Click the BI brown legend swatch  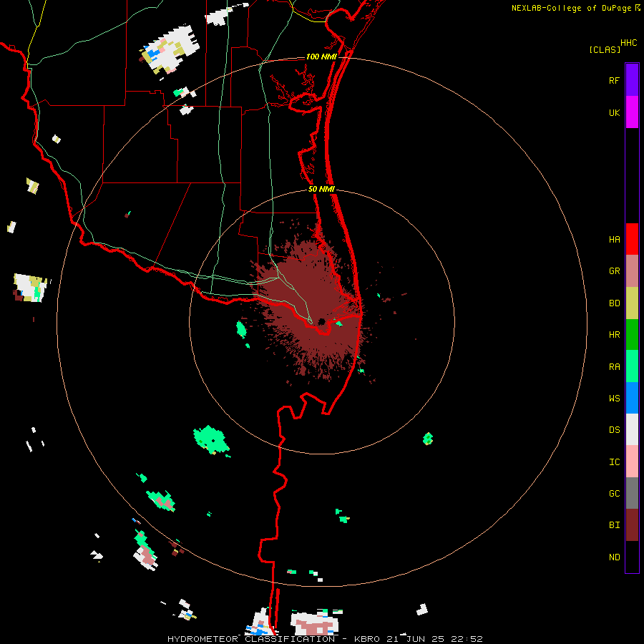pos(632,525)
